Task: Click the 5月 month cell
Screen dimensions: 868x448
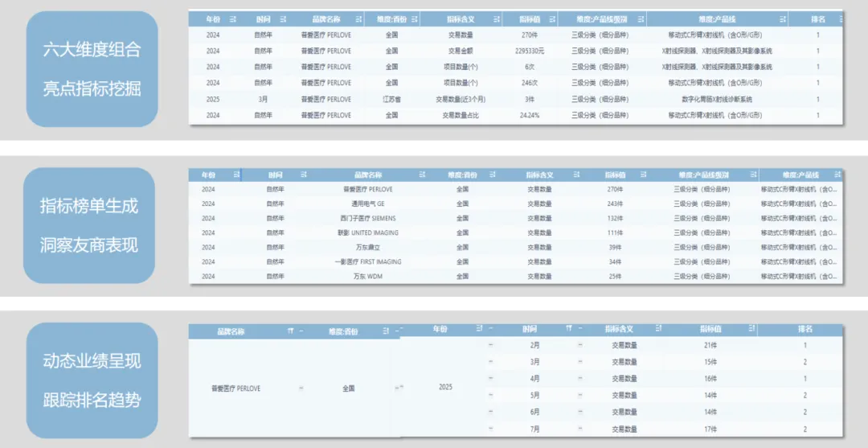Action: pos(534,396)
